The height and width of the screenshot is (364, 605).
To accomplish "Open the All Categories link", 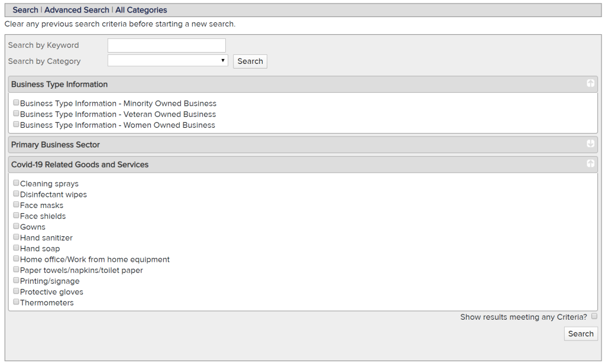I will 141,10.
